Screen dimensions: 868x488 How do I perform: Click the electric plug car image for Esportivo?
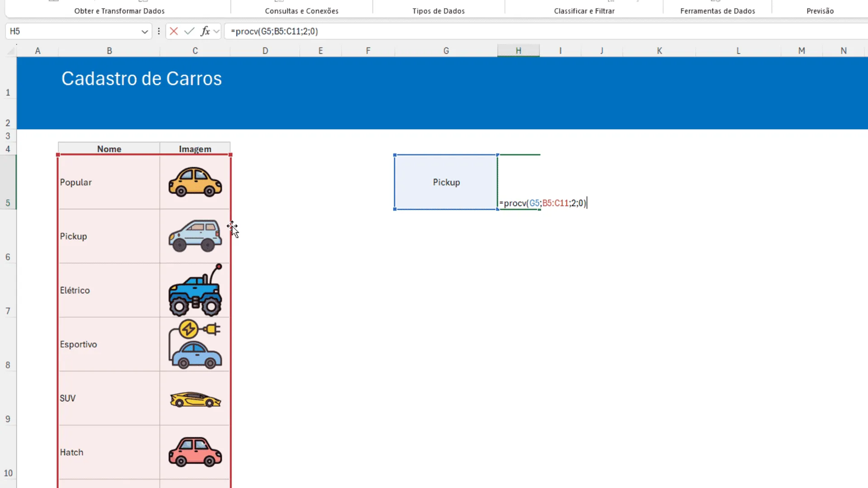(x=195, y=344)
